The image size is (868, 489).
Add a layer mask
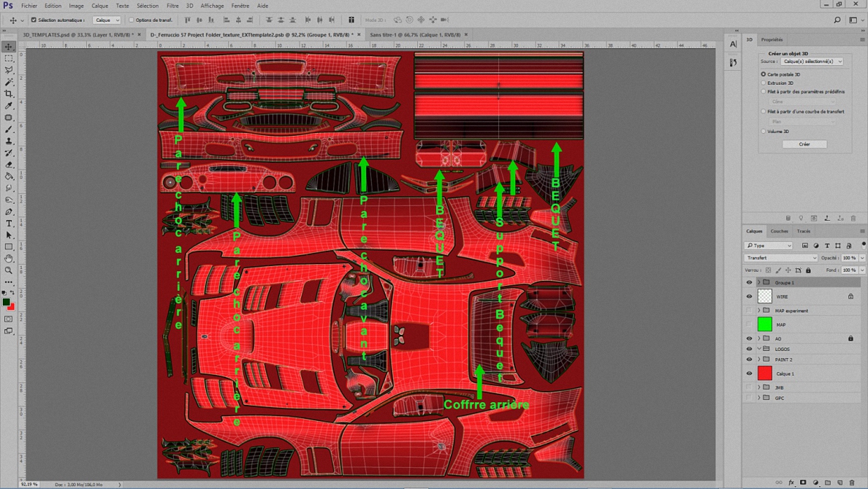[x=804, y=483]
